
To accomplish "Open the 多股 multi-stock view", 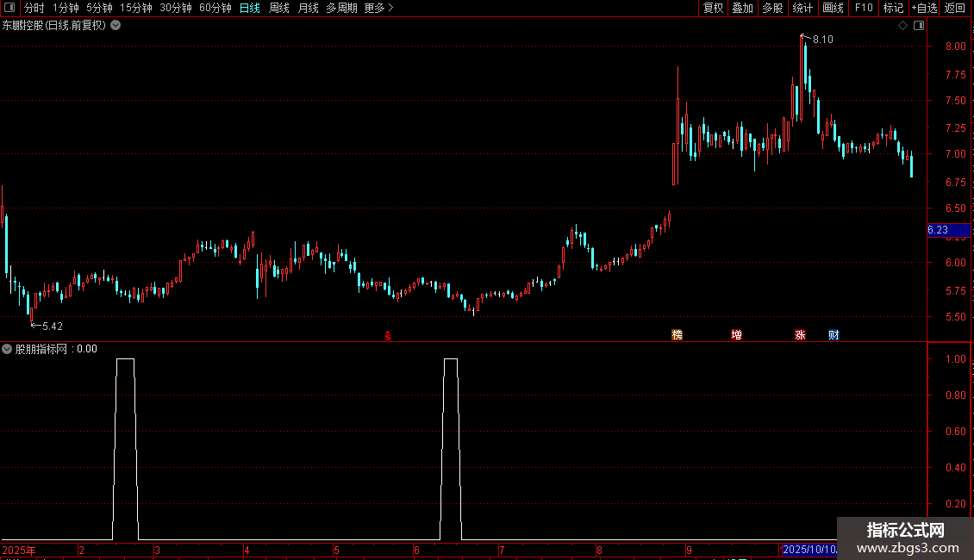I will (x=772, y=8).
